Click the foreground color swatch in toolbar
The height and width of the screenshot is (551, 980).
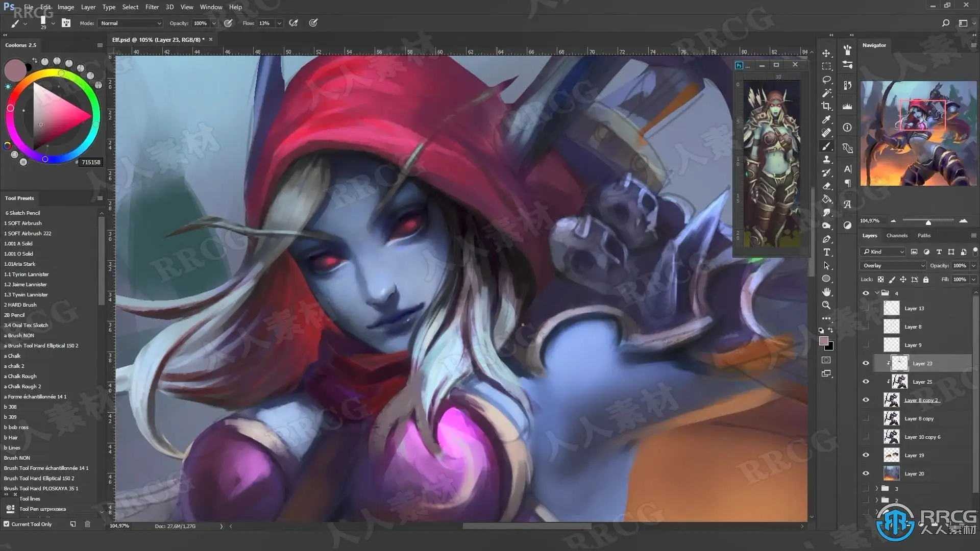823,341
